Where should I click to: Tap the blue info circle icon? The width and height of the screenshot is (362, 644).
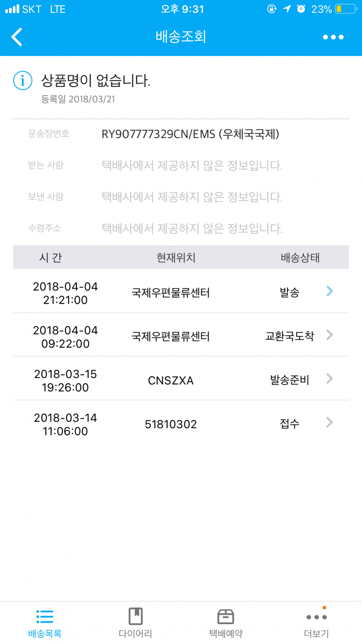[22, 80]
